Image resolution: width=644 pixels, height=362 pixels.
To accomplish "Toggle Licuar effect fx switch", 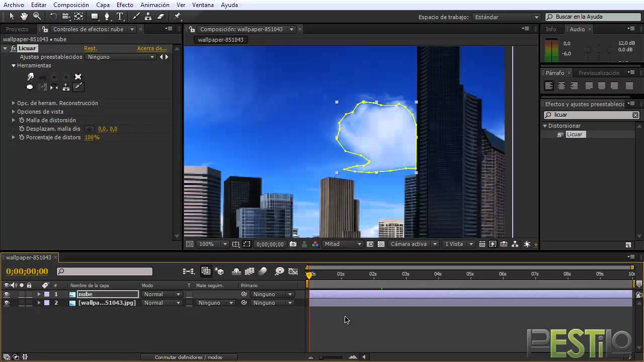I will tap(13, 48).
